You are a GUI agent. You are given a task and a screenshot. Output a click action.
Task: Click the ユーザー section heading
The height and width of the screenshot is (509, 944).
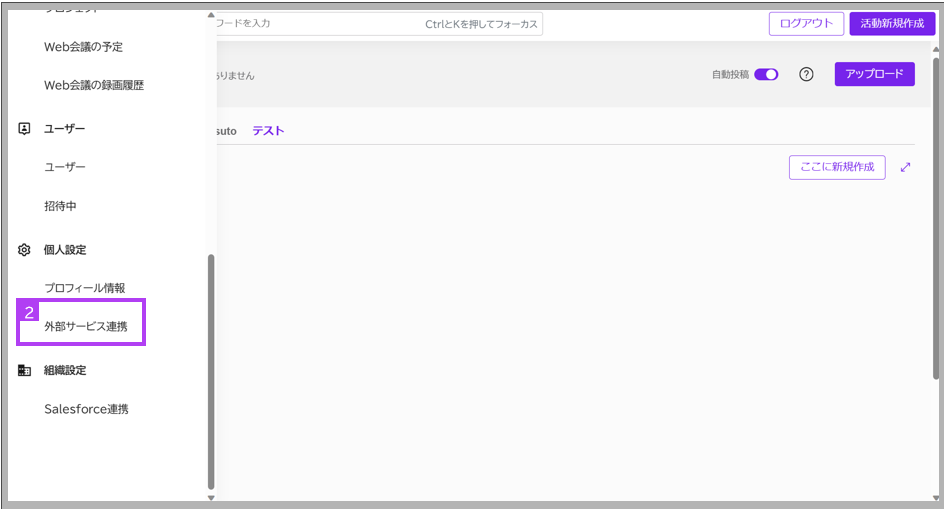64,128
